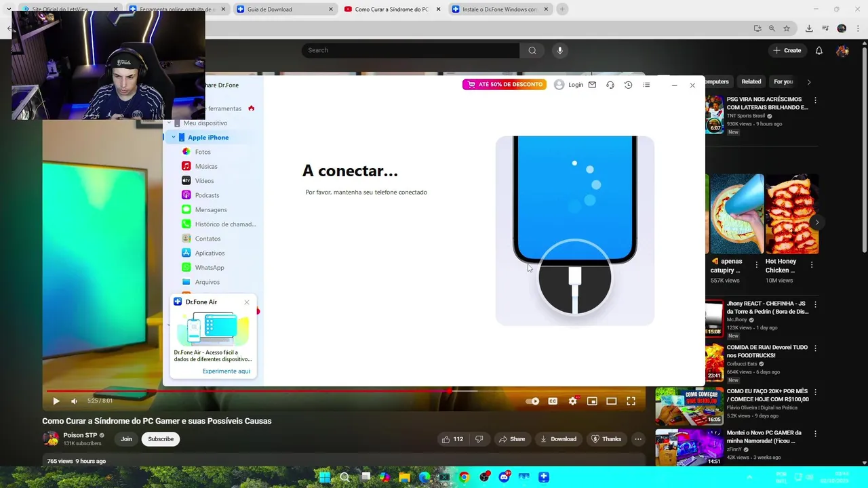Click Login in Dr.Fone
Viewport: 868px width, 488px height.
(576, 85)
